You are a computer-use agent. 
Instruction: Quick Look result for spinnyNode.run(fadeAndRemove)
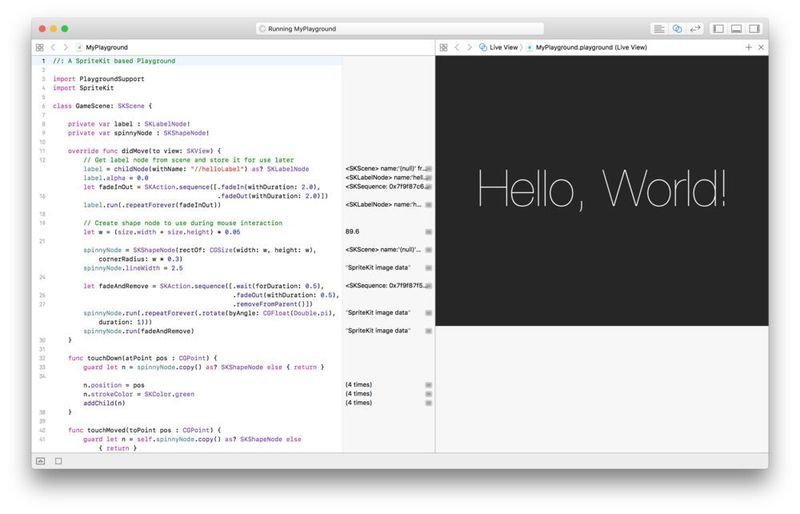429,331
